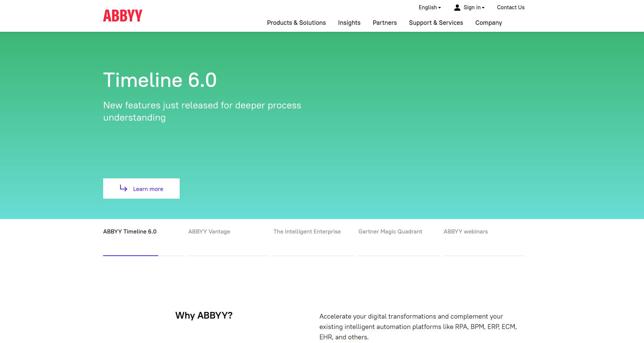The width and height of the screenshot is (644, 343).
Task: Show the Gartner Magic Quadrant slide
Action: point(390,232)
